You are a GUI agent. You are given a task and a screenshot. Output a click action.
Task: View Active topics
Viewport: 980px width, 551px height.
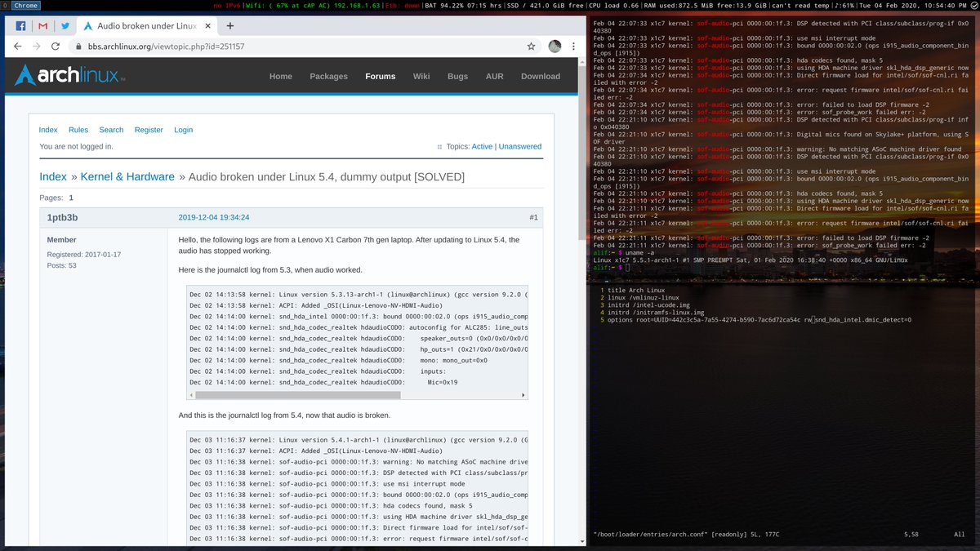click(482, 147)
